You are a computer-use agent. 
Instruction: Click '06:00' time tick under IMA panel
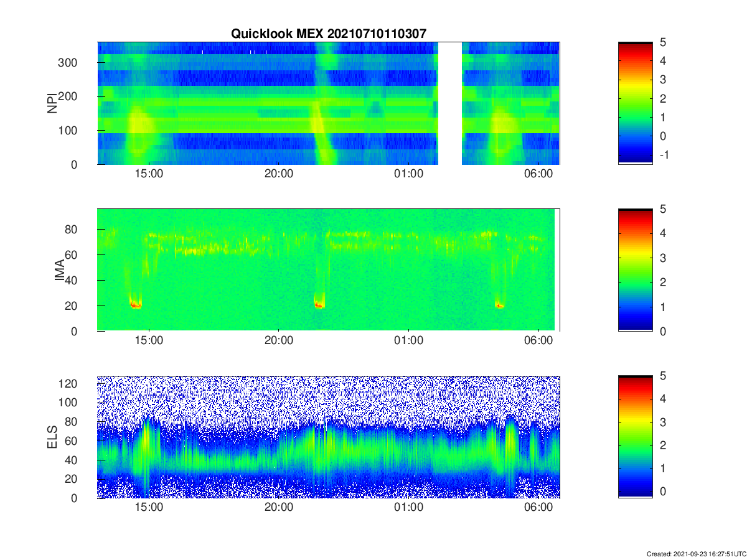pos(538,342)
